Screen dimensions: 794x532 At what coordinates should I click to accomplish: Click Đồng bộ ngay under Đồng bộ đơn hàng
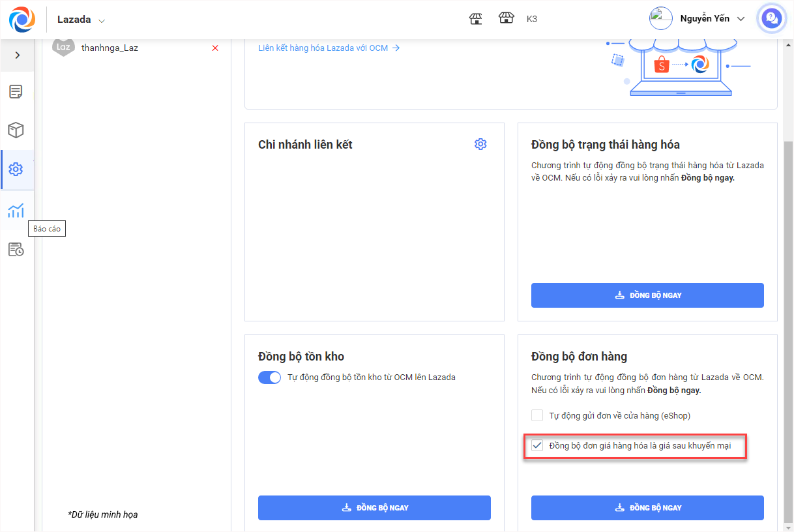click(647, 508)
